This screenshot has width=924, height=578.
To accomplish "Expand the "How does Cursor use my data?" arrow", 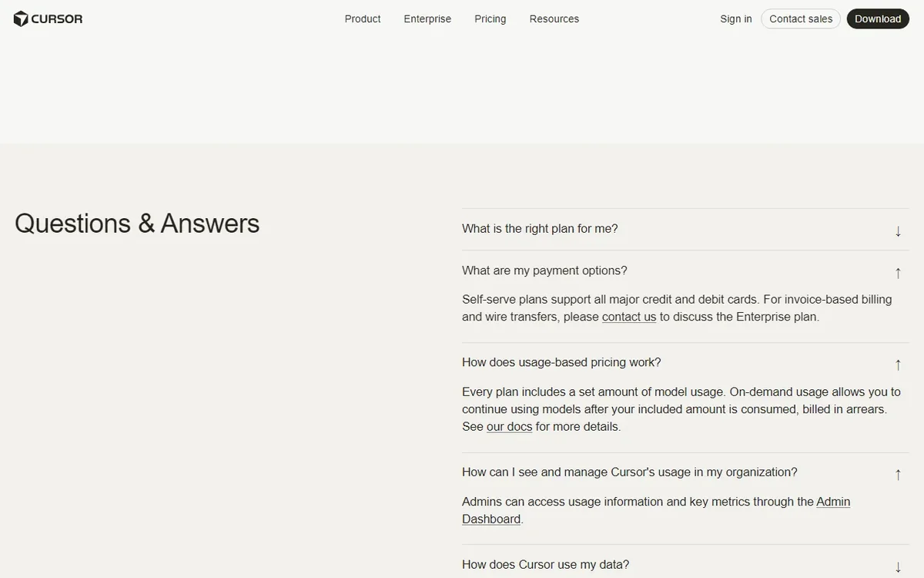I will (x=898, y=566).
